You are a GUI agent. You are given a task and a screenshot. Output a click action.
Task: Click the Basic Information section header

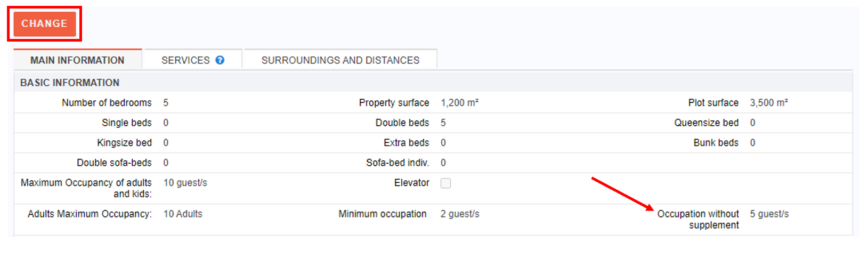pyautogui.click(x=70, y=83)
